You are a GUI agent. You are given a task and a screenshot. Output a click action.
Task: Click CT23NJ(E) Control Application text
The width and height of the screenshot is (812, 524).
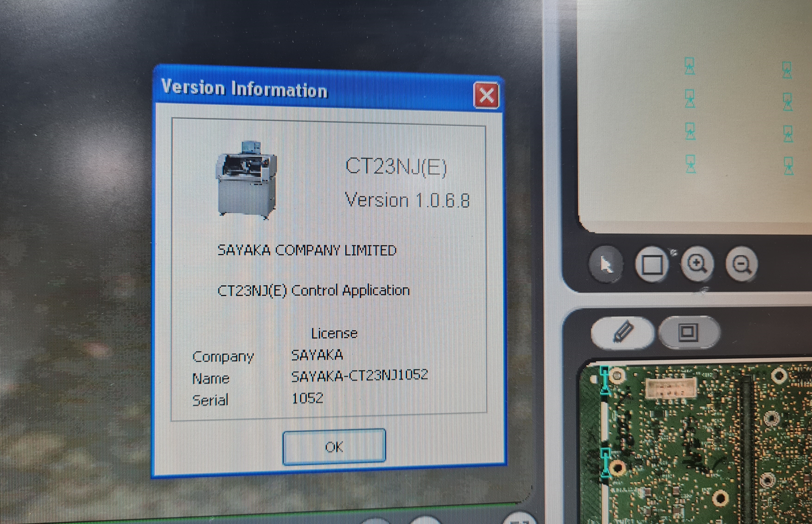coord(313,291)
